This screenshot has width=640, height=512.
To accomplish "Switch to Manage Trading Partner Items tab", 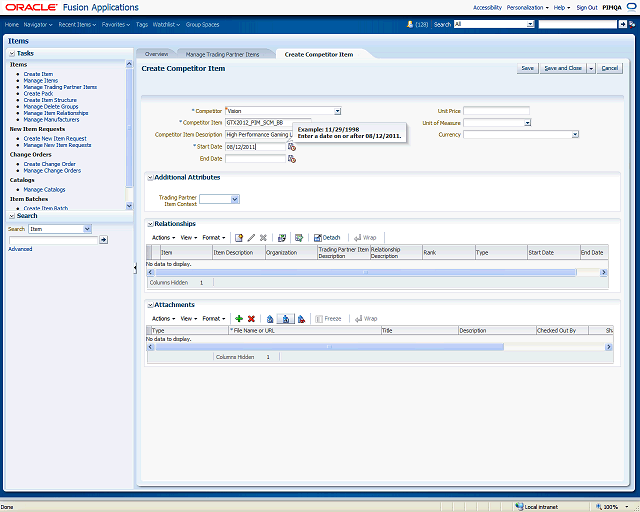I will coord(223,54).
